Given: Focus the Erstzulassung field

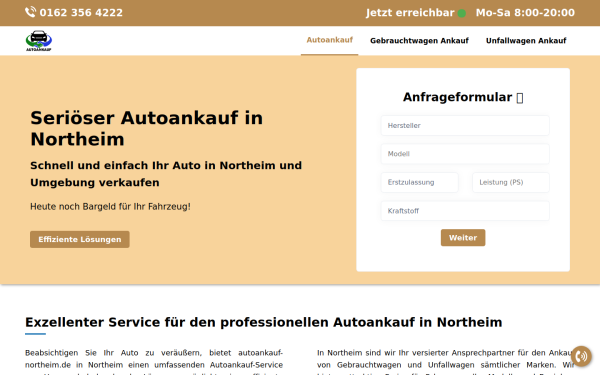Looking at the screenshot, I should click(419, 182).
